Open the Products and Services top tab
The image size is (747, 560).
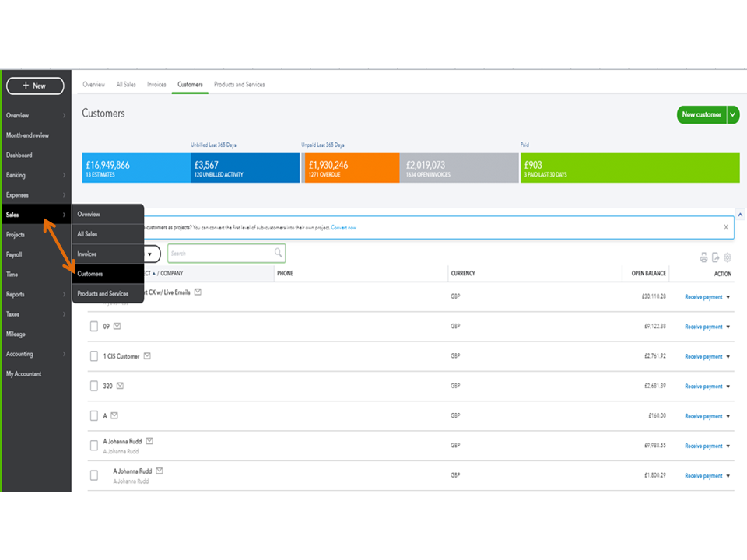point(239,84)
